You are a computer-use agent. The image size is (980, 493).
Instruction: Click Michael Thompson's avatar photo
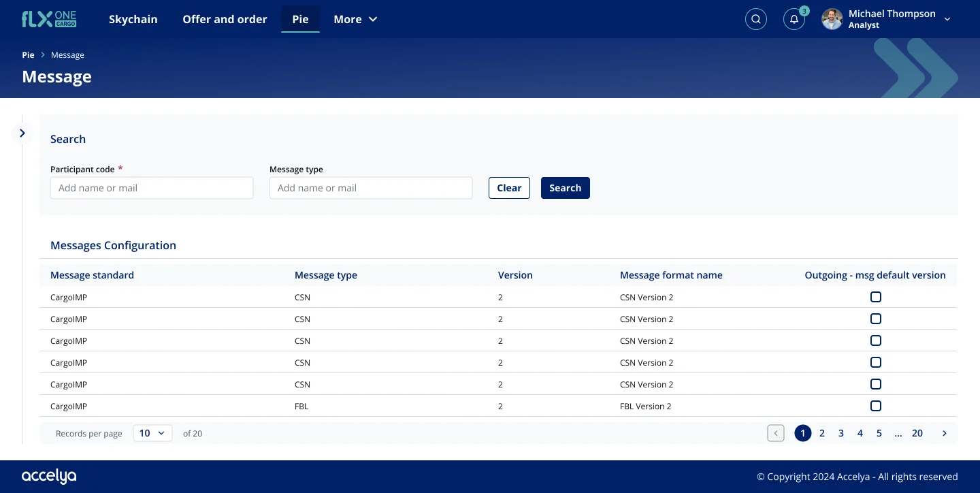tap(832, 19)
